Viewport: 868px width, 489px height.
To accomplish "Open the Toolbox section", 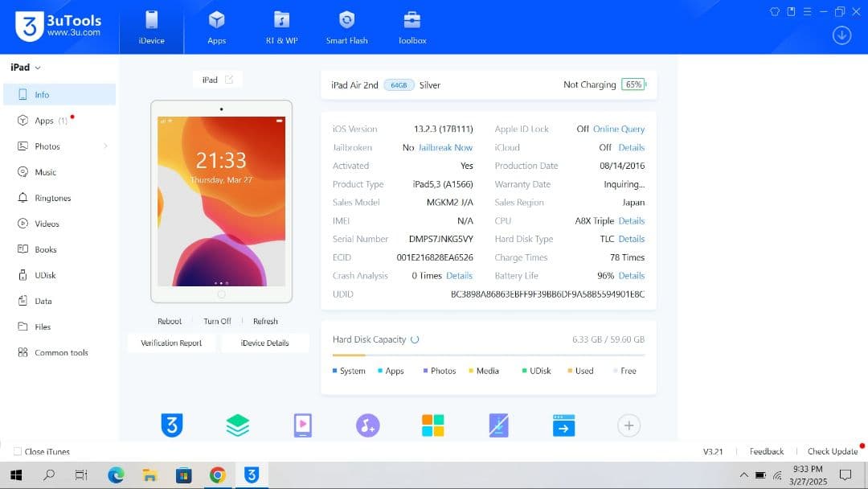I will coord(412,27).
